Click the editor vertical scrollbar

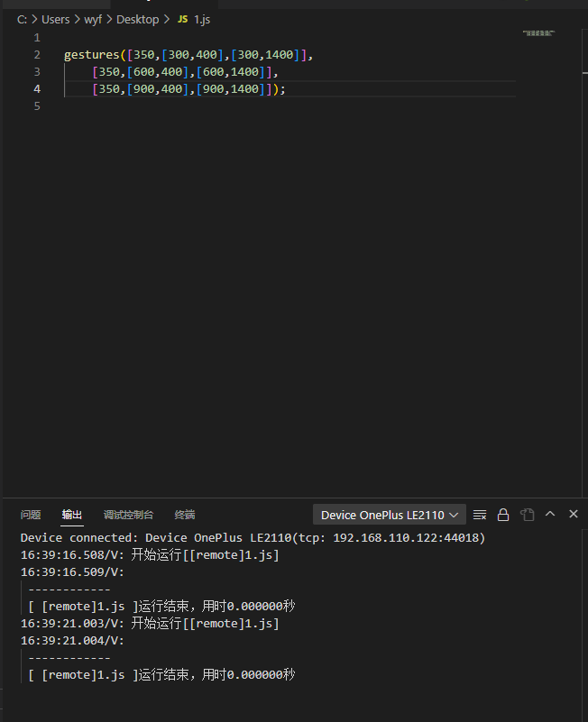coord(584,262)
